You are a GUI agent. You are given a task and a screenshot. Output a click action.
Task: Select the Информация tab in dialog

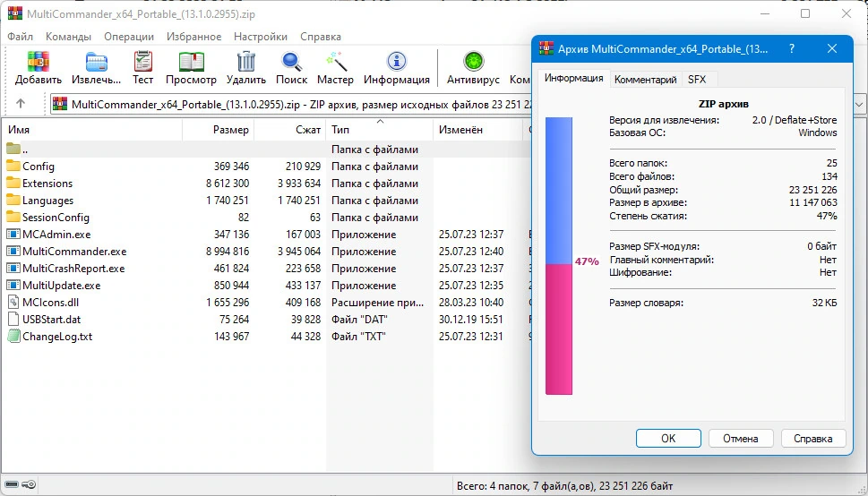pos(574,78)
